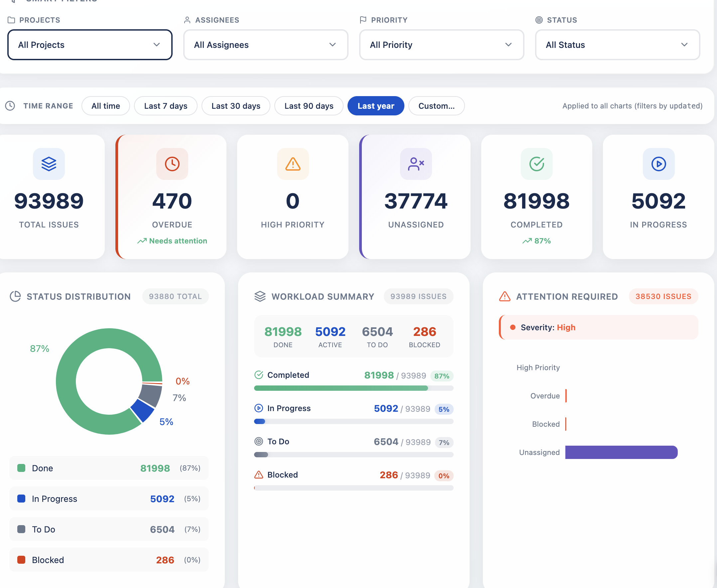Select Last 90 days filter
Viewport: 717px width, 588px height.
(x=309, y=106)
